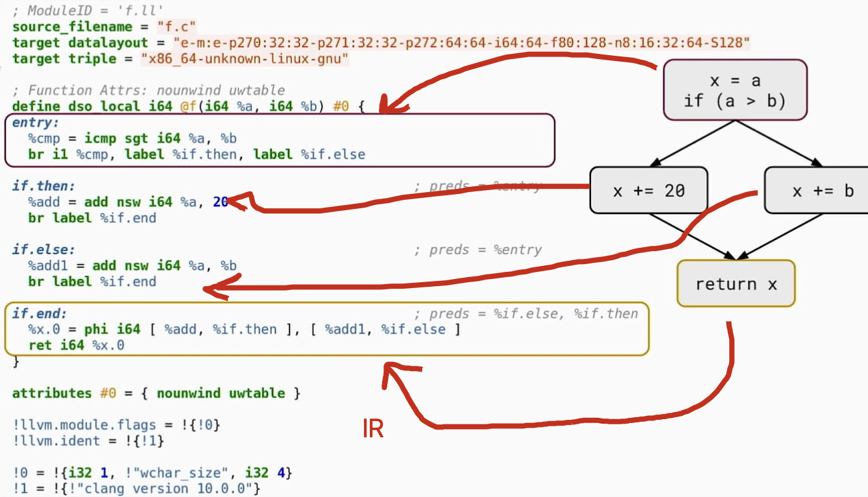Click the "%cmp = icmp sgt i64 %a, %b" line

(x=132, y=138)
